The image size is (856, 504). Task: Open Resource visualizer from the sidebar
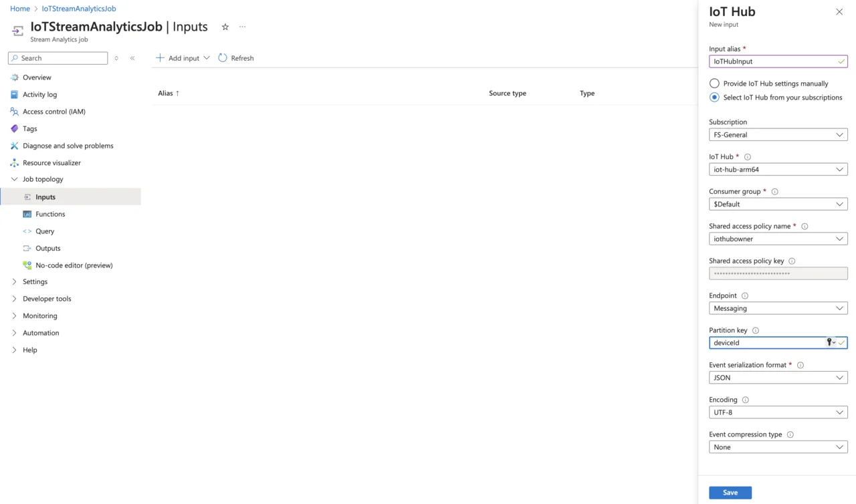(51, 162)
